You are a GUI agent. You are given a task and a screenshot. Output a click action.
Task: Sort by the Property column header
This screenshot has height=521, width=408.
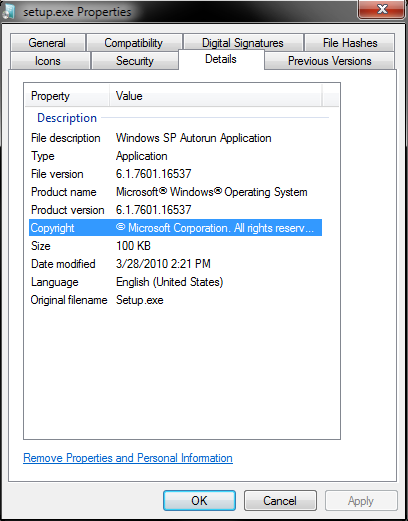(x=67, y=96)
